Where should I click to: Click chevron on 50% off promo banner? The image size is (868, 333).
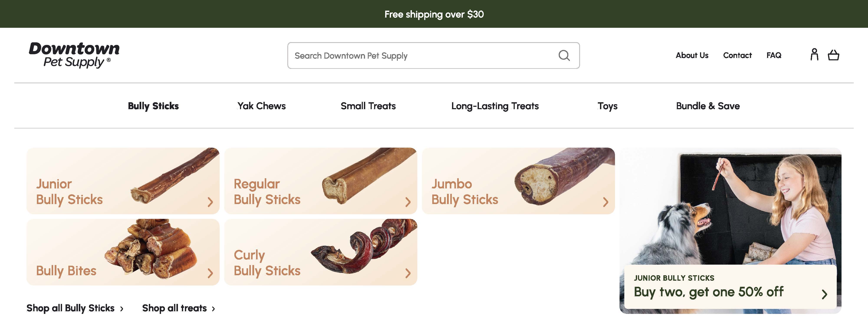pyautogui.click(x=824, y=294)
